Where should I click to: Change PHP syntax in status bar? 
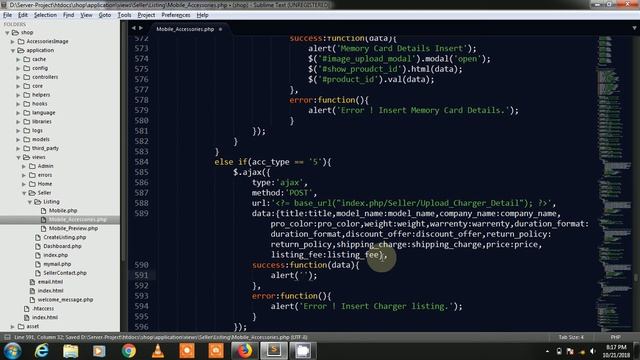(x=616, y=337)
